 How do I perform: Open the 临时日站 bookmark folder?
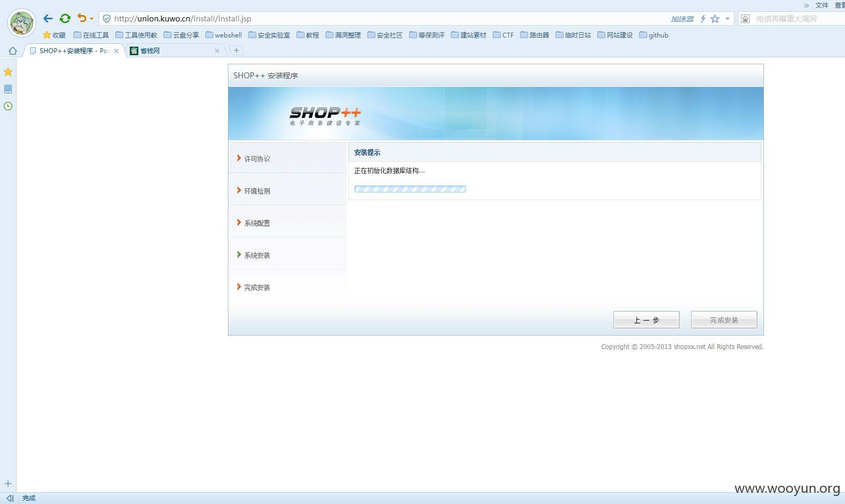point(573,35)
